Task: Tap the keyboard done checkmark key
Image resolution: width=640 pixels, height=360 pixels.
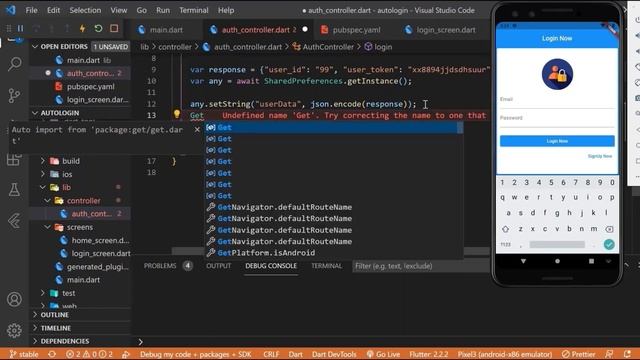Action: click(x=609, y=244)
